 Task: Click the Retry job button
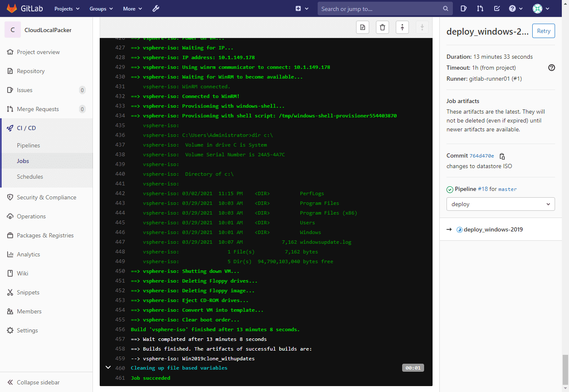(543, 31)
